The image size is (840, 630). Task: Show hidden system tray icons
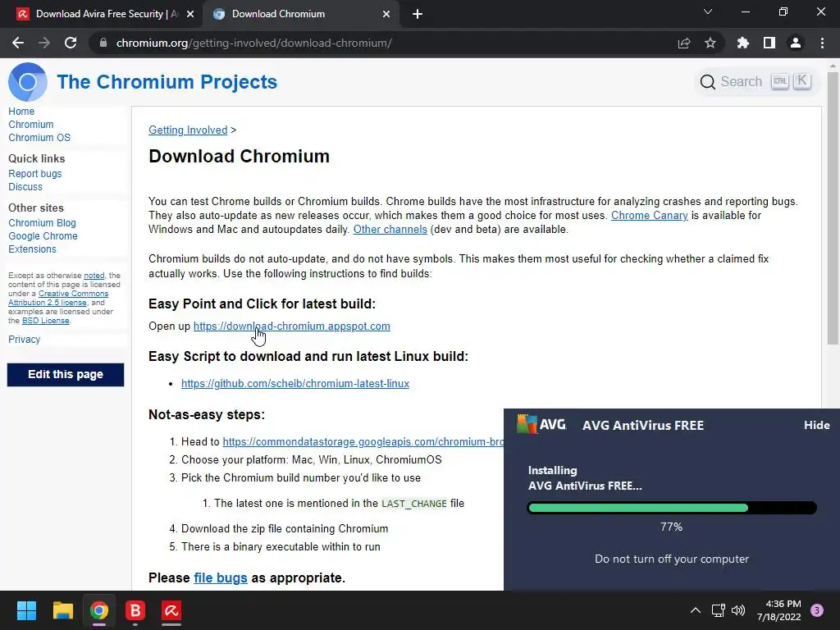pos(696,610)
